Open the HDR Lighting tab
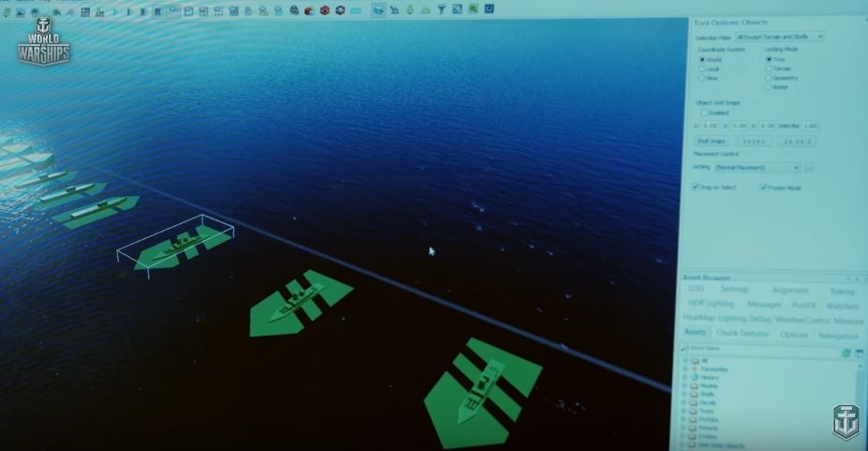The height and width of the screenshot is (451, 868). (711, 304)
